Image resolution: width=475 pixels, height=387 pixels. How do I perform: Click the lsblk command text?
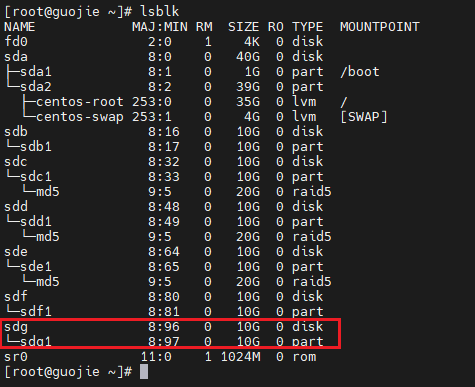click(x=160, y=12)
